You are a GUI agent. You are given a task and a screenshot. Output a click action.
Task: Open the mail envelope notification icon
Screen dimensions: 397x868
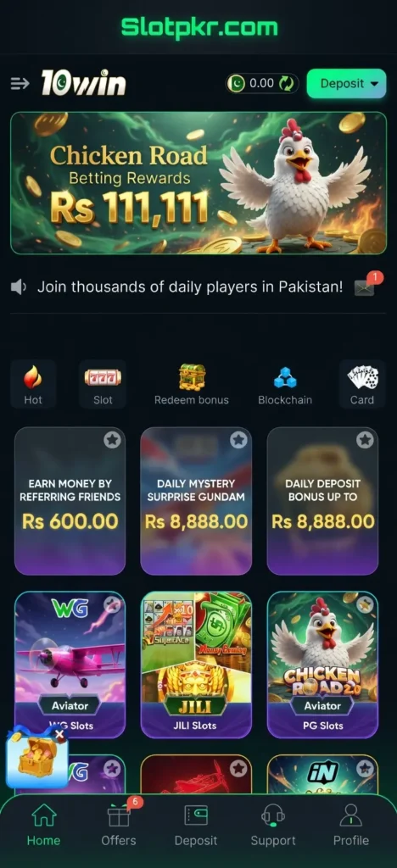coord(364,288)
